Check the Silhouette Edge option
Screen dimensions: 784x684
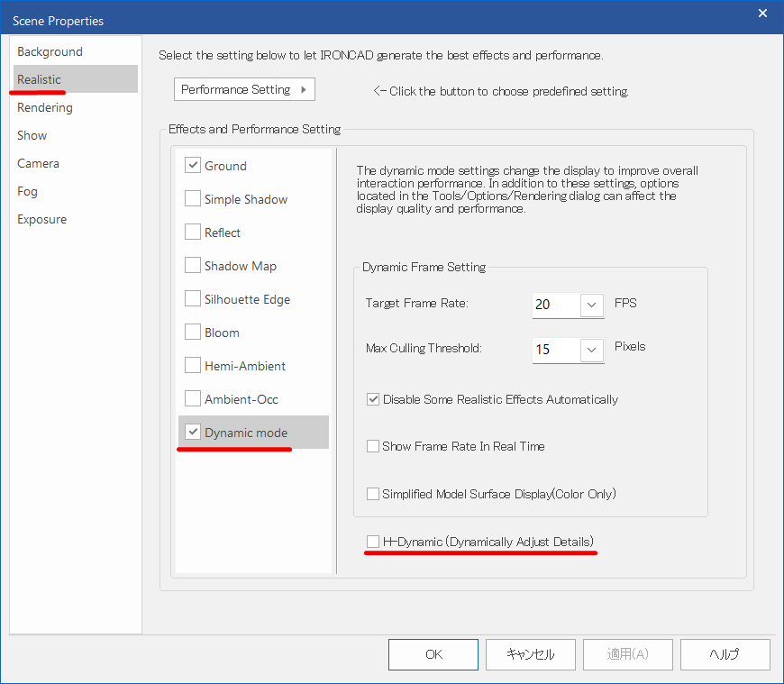(193, 298)
